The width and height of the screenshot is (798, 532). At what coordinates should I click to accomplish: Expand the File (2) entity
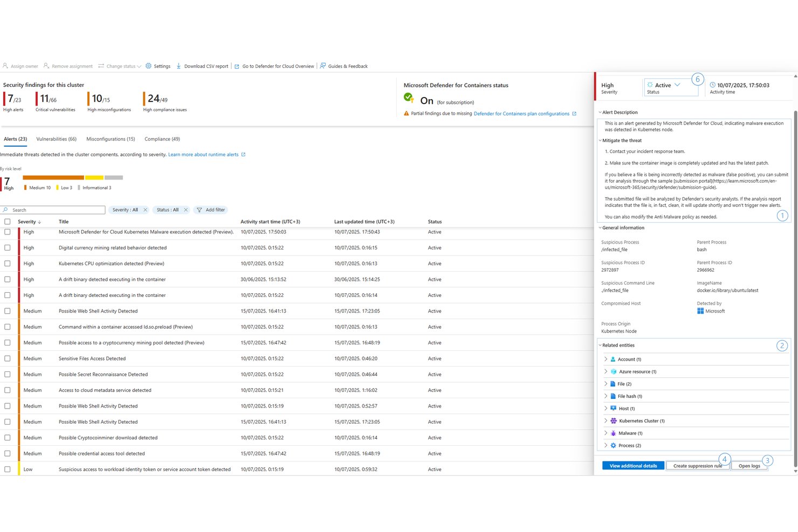(x=606, y=384)
